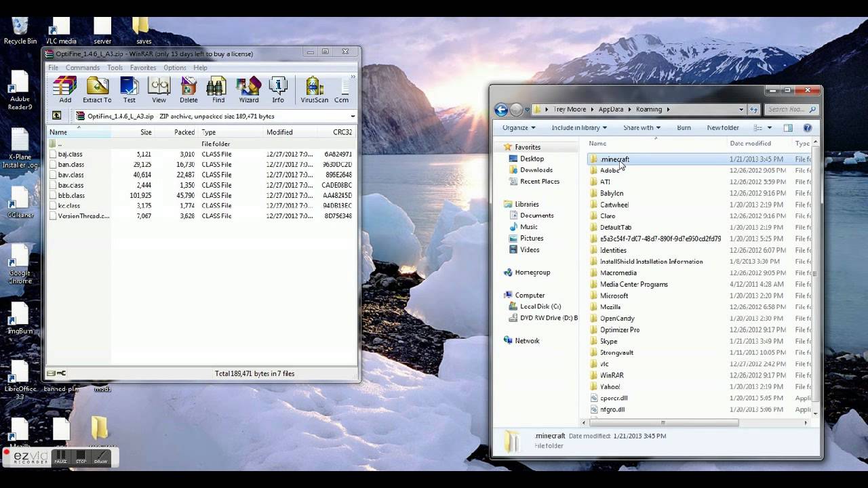Screen dimensions: 868x488
Task: Refresh the Roaming folder view
Action: pyautogui.click(x=753, y=109)
